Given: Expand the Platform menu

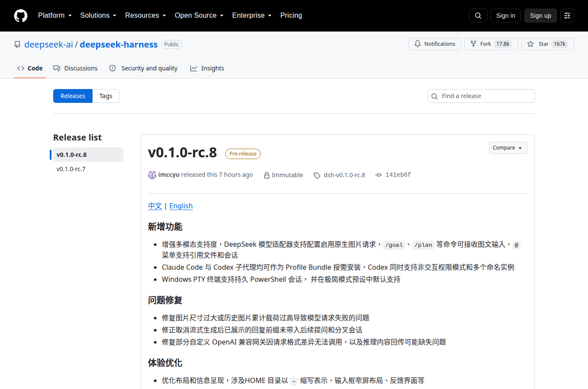Looking at the screenshot, I should (55, 16).
